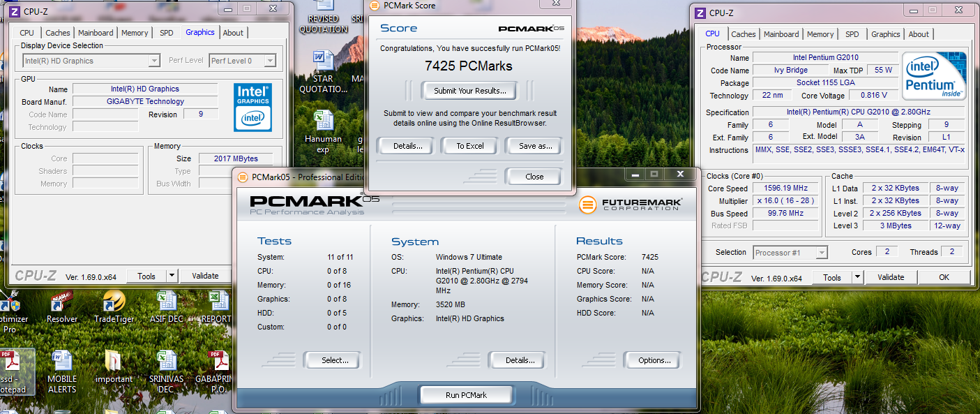980x414 pixels.
Task: Click the Multiplier value x 16.0 (16 - 28)
Action: pyautogui.click(x=787, y=201)
